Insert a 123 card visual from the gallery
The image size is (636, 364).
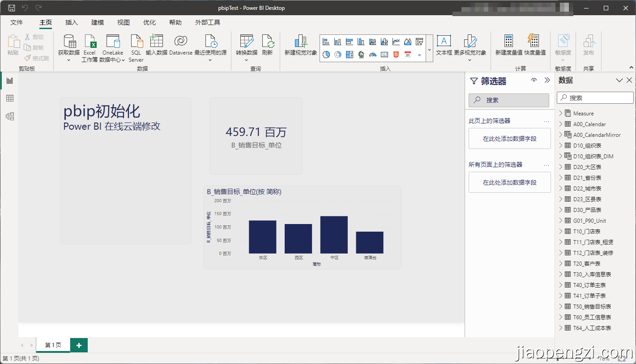pyautogui.click(x=384, y=55)
